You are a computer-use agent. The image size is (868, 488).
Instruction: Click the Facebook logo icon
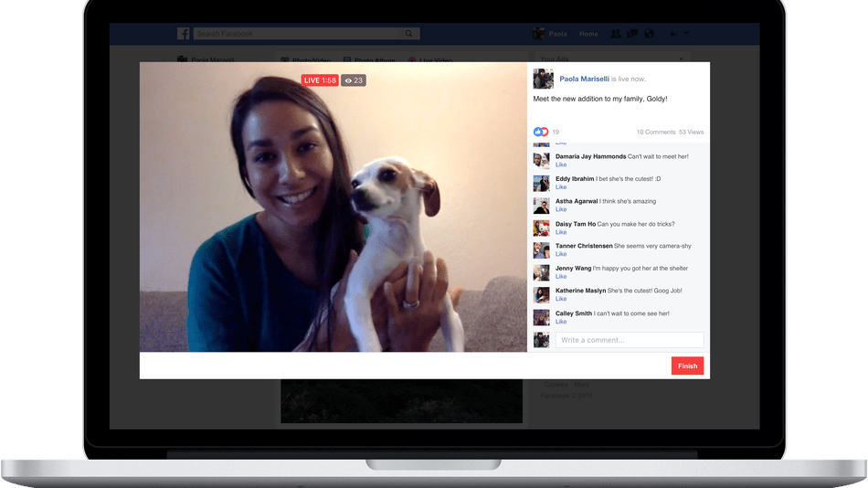click(x=184, y=34)
